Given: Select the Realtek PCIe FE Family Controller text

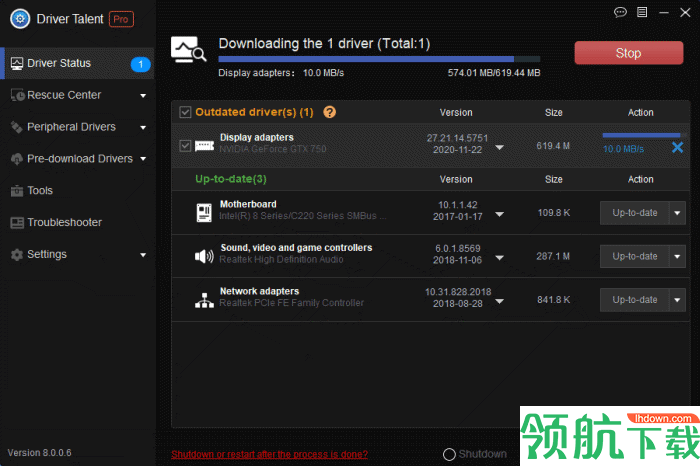Looking at the screenshot, I should coord(292,303).
